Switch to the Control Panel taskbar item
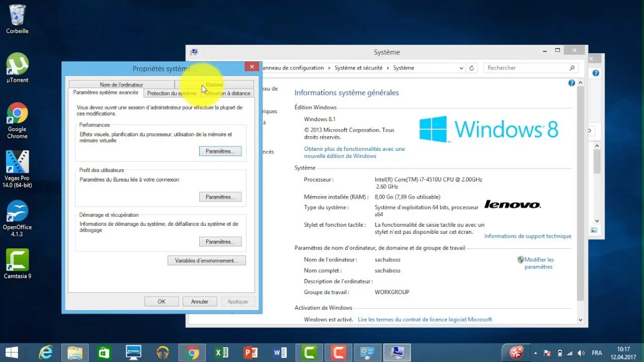The height and width of the screenshot is (362, 644). point(367,352)
